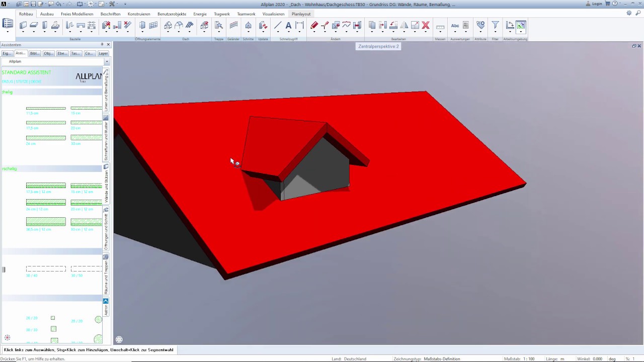Close the Assistenten panel

[109, 45]
